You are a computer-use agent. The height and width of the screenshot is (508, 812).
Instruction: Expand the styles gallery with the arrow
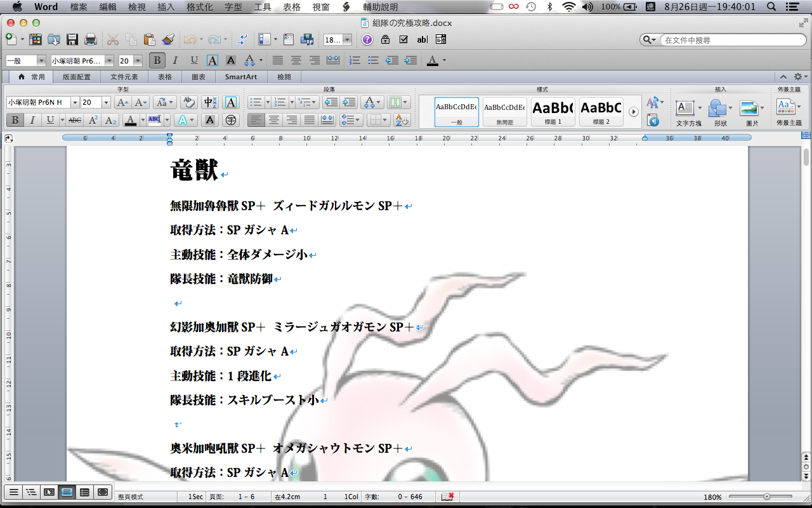(x=633, y=112)
